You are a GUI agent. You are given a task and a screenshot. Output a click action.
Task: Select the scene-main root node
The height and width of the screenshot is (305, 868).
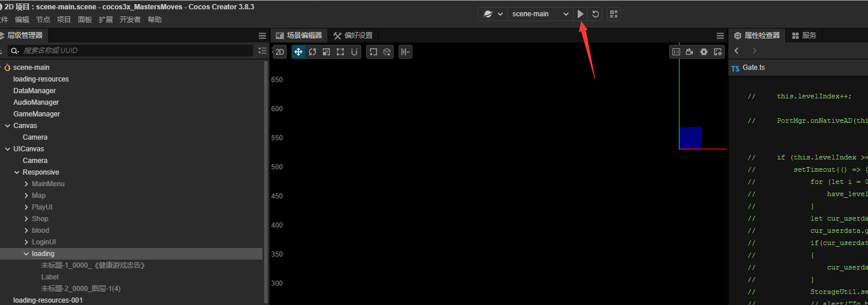click(x=31, y=68)
